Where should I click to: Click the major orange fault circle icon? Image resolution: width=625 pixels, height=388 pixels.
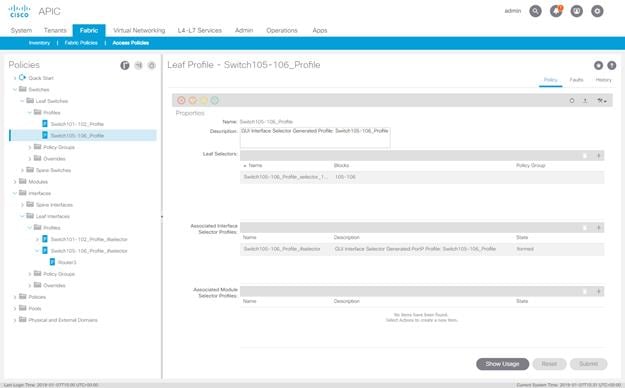coord(193,100)
